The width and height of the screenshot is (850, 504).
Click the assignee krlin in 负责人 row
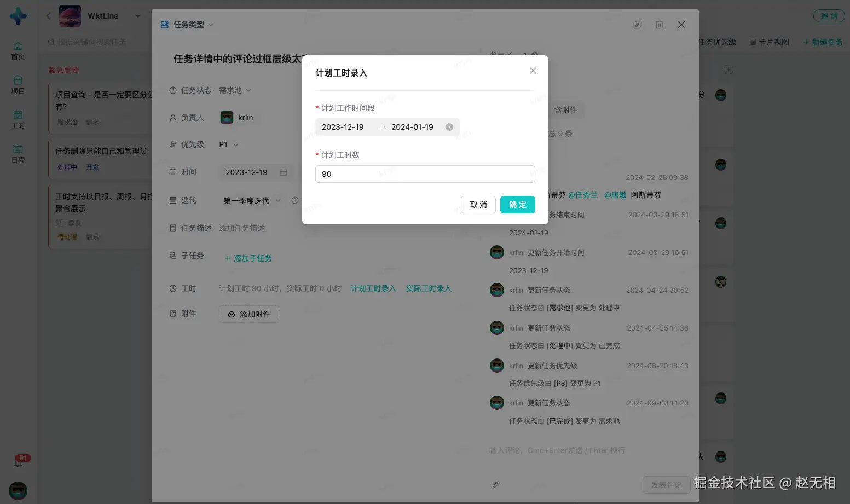coord(237,118)
